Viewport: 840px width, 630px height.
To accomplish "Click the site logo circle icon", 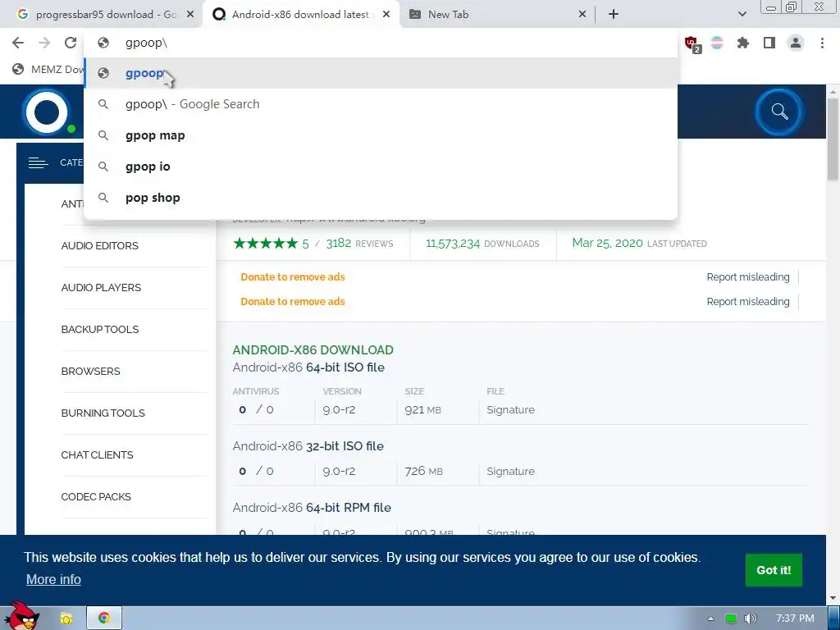I will 47,112.
